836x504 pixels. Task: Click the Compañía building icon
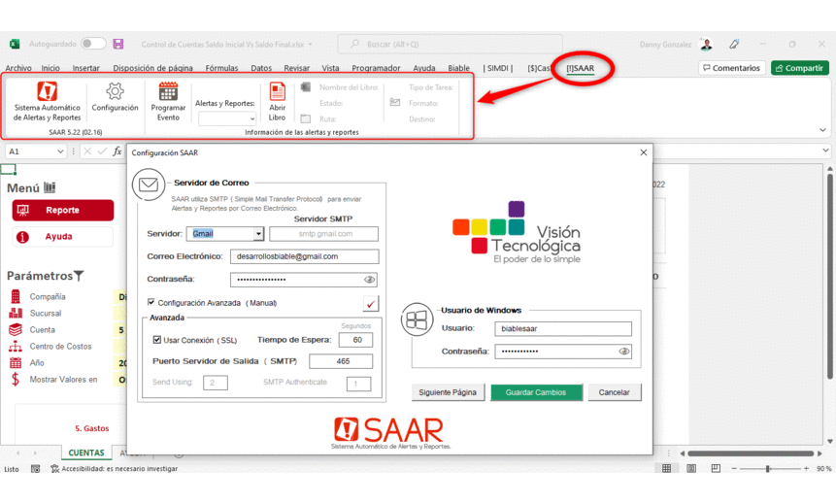(x=16, y=296)
